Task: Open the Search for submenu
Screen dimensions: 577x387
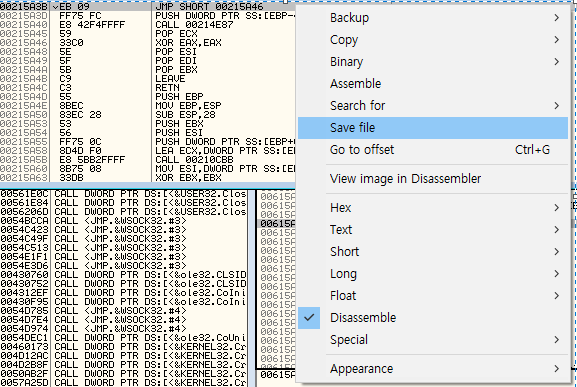Action: pyautogui.click(x=433, y=106)
